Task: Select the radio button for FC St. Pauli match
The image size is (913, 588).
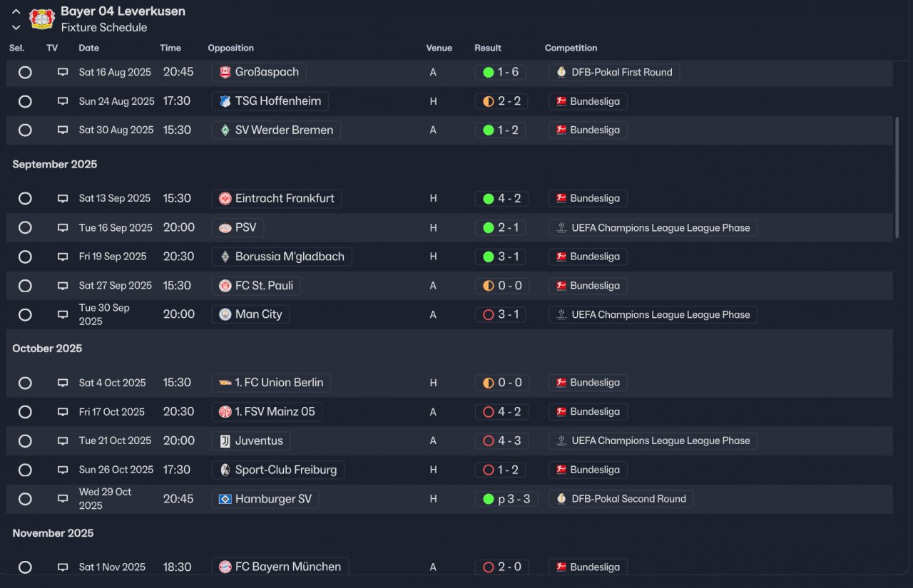Action: click(x=25, y=286)
